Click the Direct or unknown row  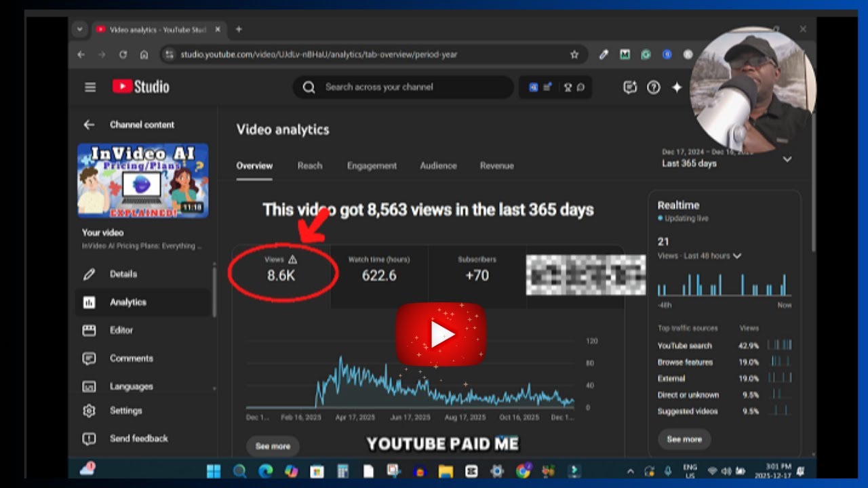(x=724, y=395)
